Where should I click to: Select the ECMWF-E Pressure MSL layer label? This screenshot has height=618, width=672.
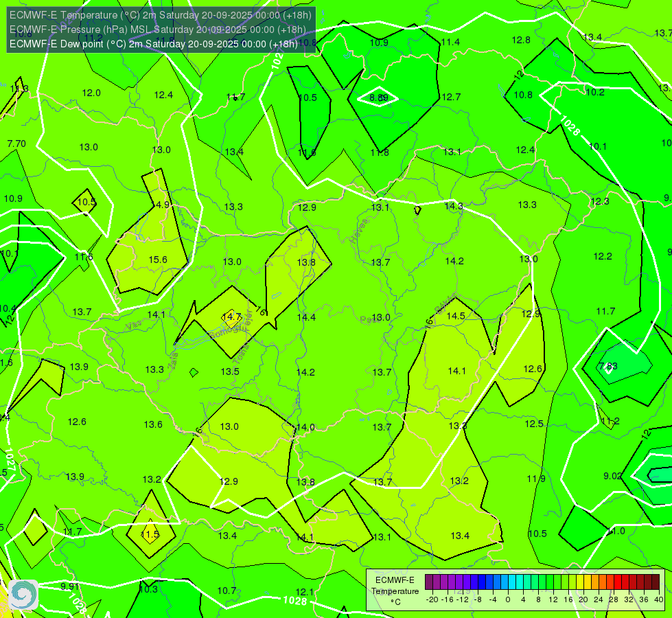point(158,30)
